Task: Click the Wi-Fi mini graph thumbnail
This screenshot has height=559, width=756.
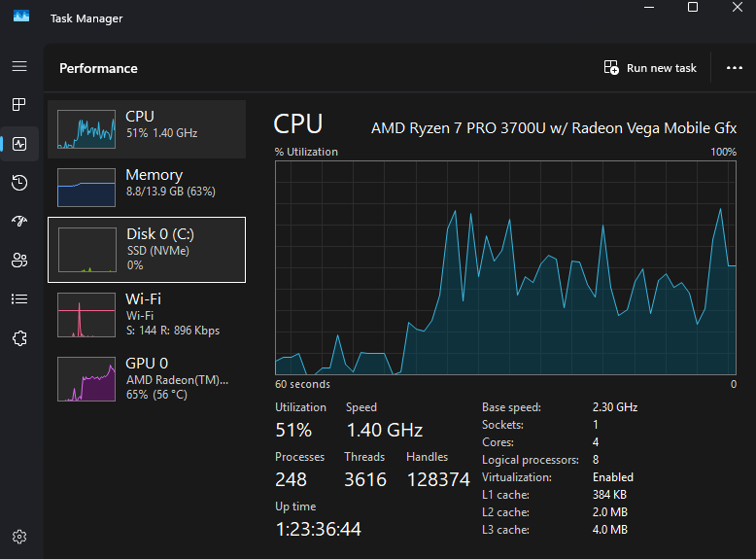Action: pyautogui.click(x=86, y=314)
